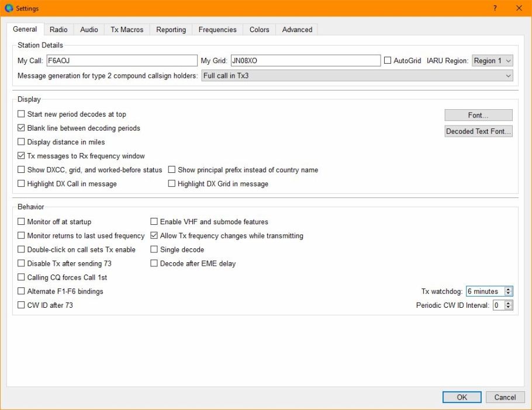Expand compound callsign message generation dropdown

pos(357,76)
